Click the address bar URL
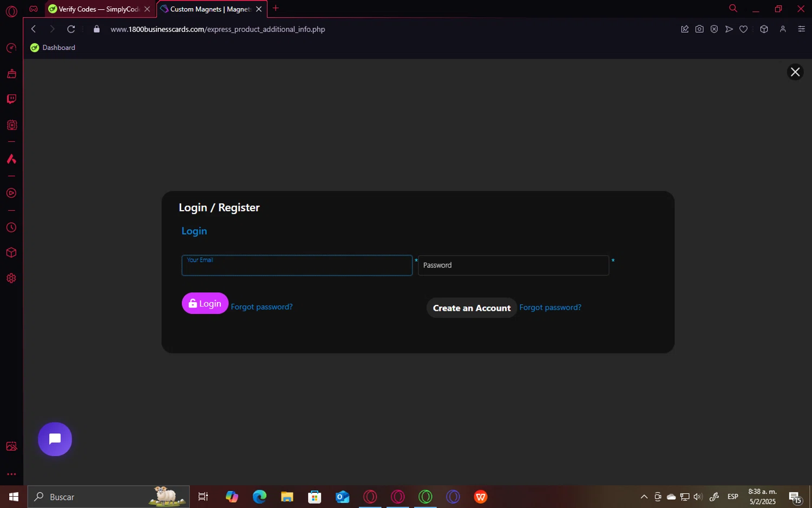 coord(218,29)
